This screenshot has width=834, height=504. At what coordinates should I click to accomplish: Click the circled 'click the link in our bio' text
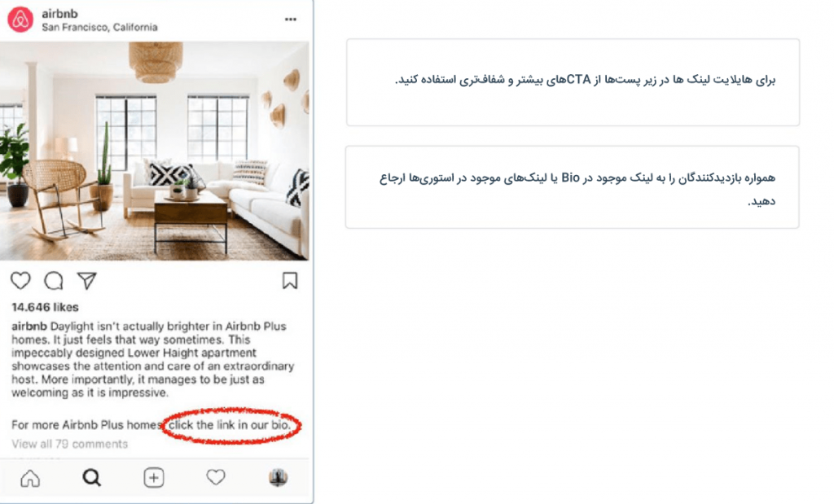tap(230, 425)
